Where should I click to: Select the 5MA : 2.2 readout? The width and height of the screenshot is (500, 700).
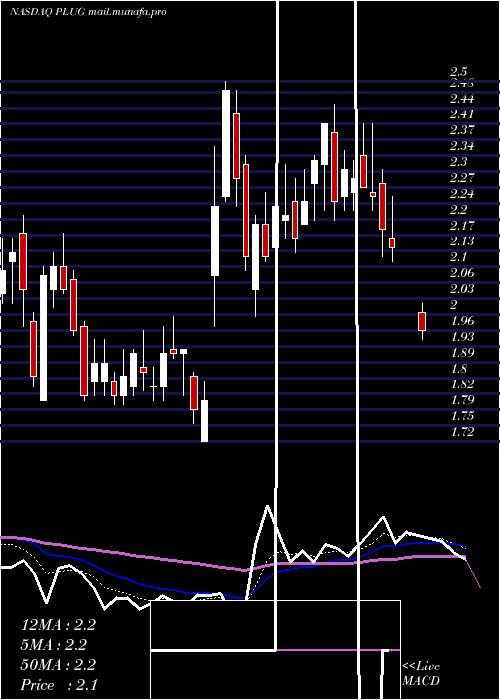[54, 645]
